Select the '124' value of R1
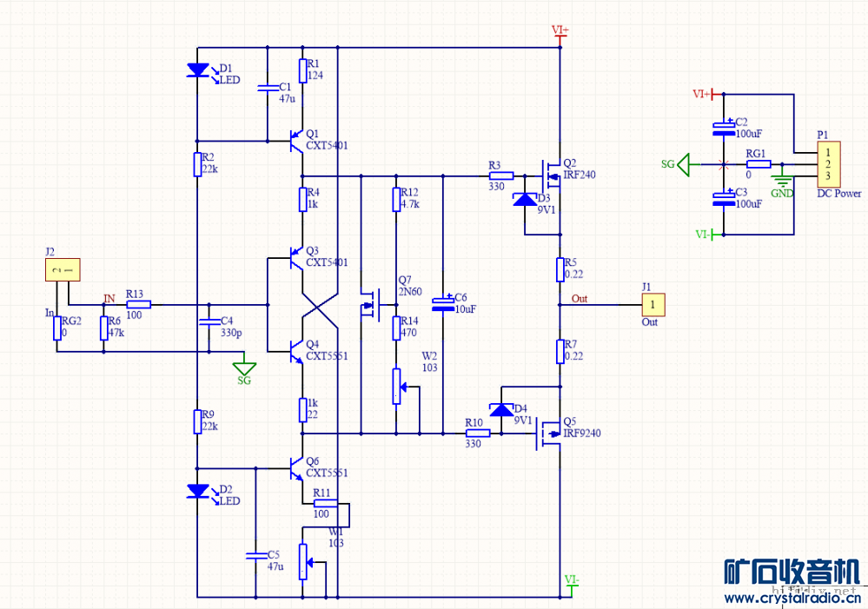The image size is (868, 609). point(315,76)
